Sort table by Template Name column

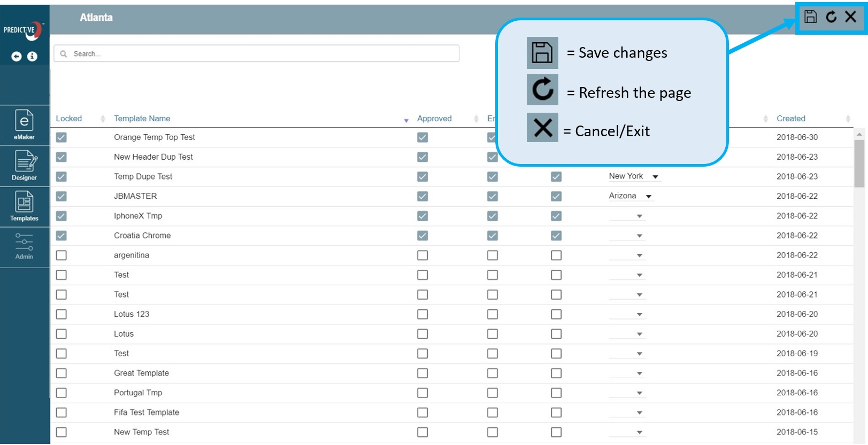(x=142, y=119)
